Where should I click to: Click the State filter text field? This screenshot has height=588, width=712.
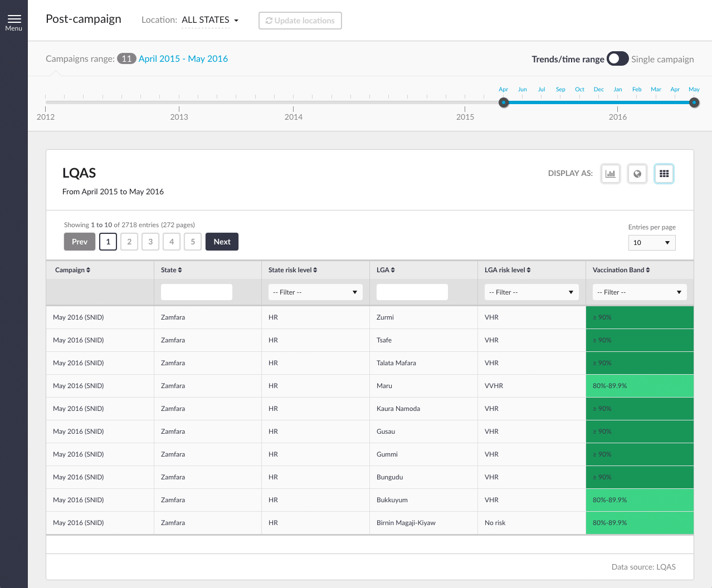[x=197, y=292]
